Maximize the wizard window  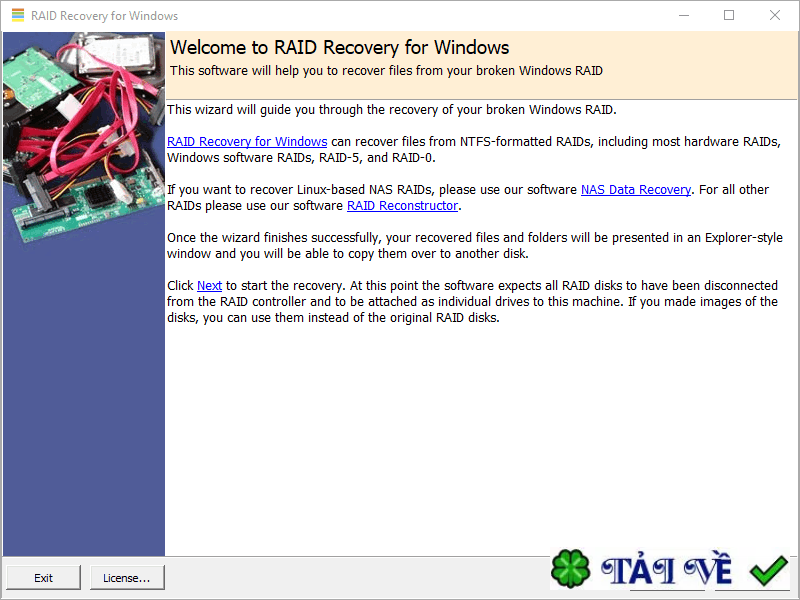tap(730, 15)
